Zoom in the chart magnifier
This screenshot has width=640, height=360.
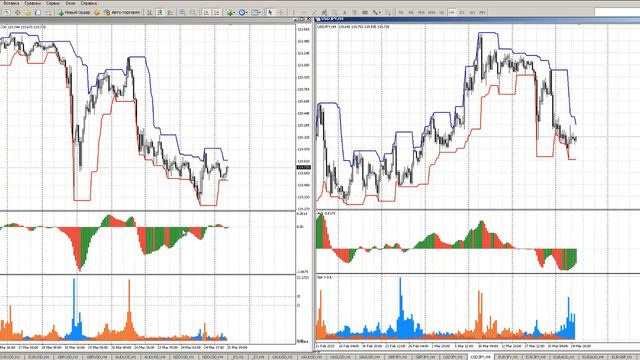[x=182, y=13]
